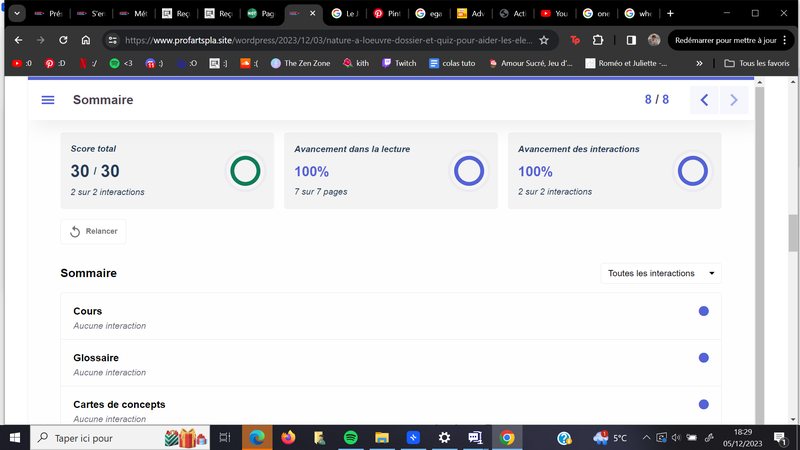This screenshot has width=800, height=450.
Task: Show more bookmarks with the double chevron
Action: [699, 63]
